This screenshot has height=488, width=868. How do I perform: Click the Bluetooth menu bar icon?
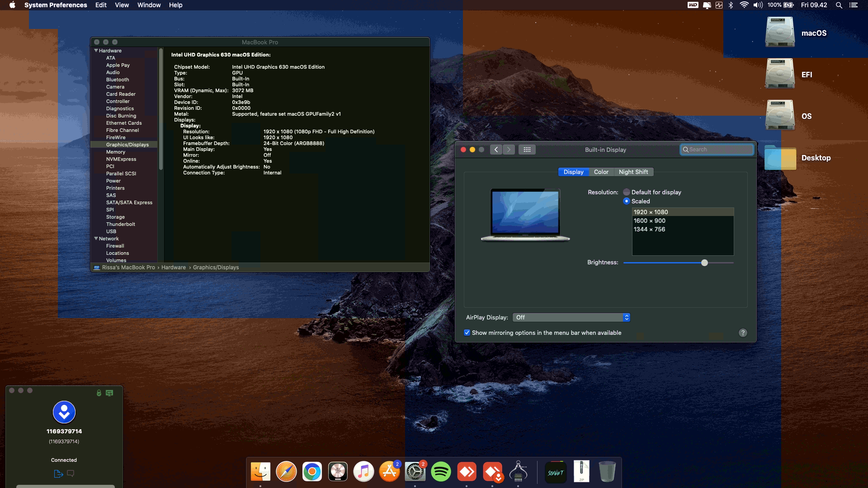click(x=731, y=5)
